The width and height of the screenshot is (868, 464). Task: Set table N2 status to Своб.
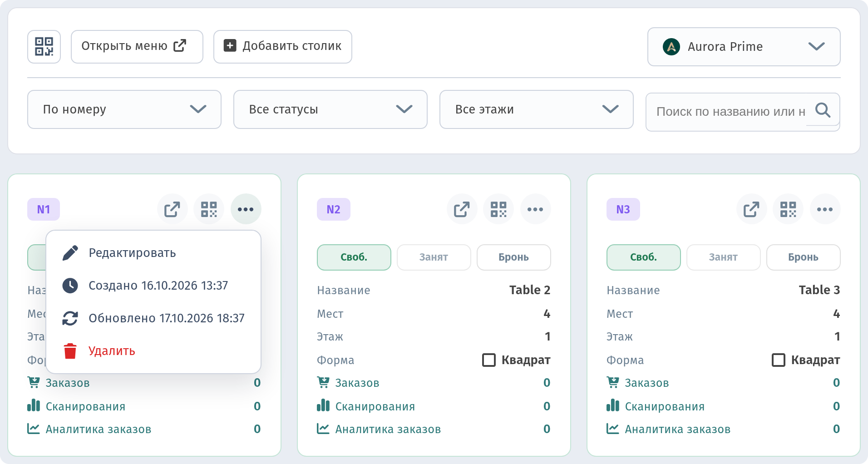click(354, 257)
